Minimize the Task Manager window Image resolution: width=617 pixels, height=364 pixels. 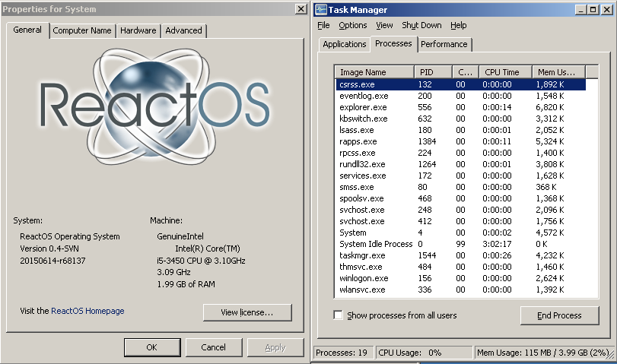click(580, 9)
